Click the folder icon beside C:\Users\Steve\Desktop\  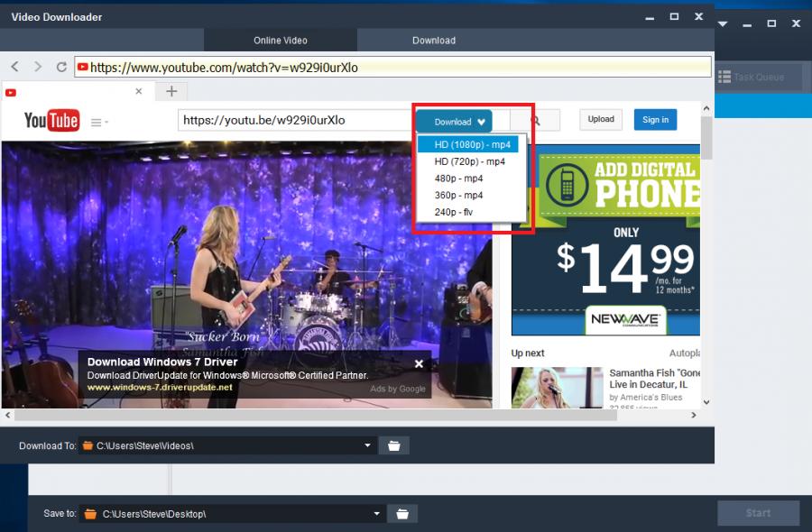[x=90, y=514]
